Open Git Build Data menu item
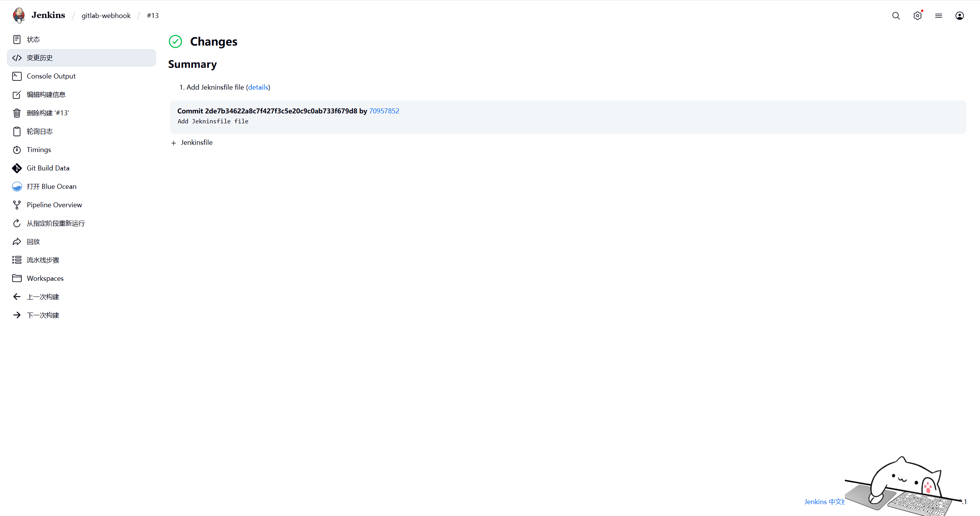 coord(82,168)
